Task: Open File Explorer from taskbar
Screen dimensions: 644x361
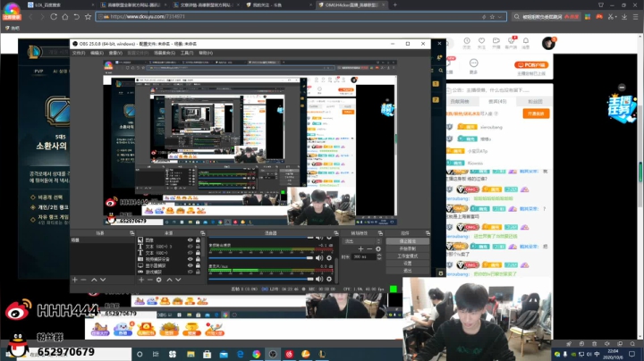Action: point(191,354)
